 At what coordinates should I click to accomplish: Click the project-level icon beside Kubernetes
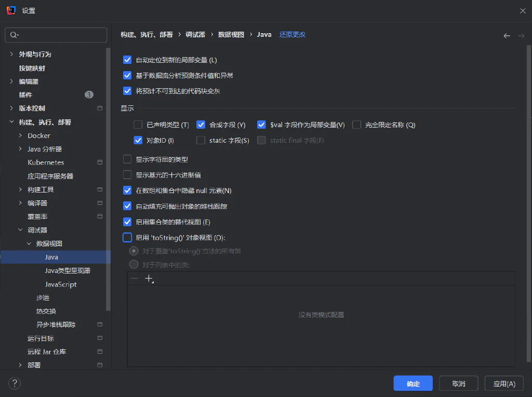pyautogui.click(x=100, y=162)
